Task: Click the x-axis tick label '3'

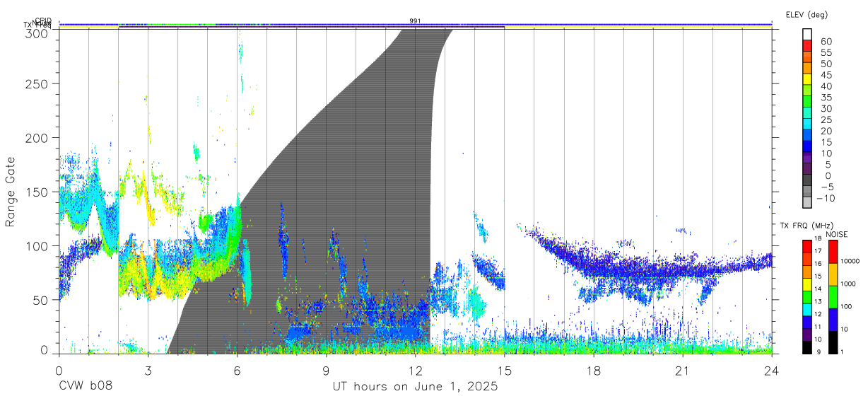Action: 148,371
